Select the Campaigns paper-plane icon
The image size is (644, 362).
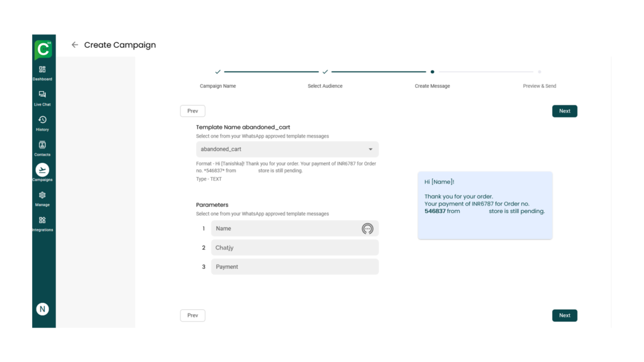point(42,170)
